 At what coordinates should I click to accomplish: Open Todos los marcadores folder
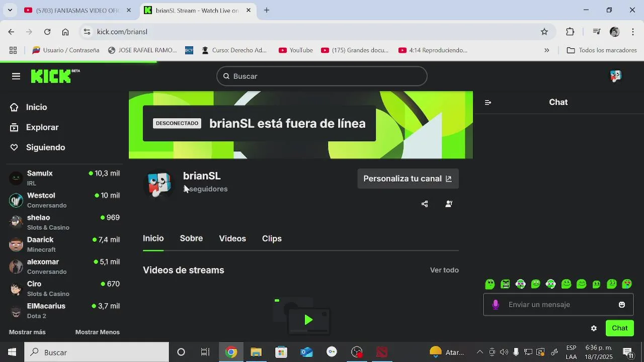[x=602, y=50]
